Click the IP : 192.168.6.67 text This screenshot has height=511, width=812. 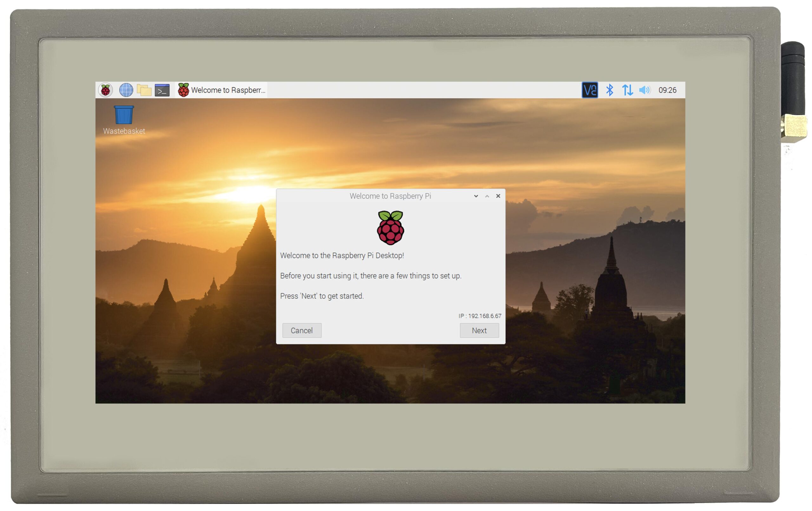tap(480, 316)
